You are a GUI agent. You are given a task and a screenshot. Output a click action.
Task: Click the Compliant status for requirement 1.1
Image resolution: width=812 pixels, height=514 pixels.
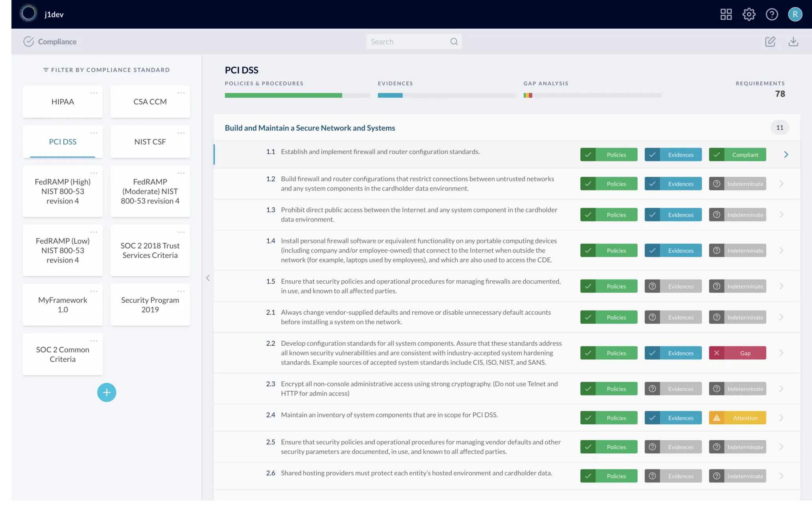click(x=737, y=154)
